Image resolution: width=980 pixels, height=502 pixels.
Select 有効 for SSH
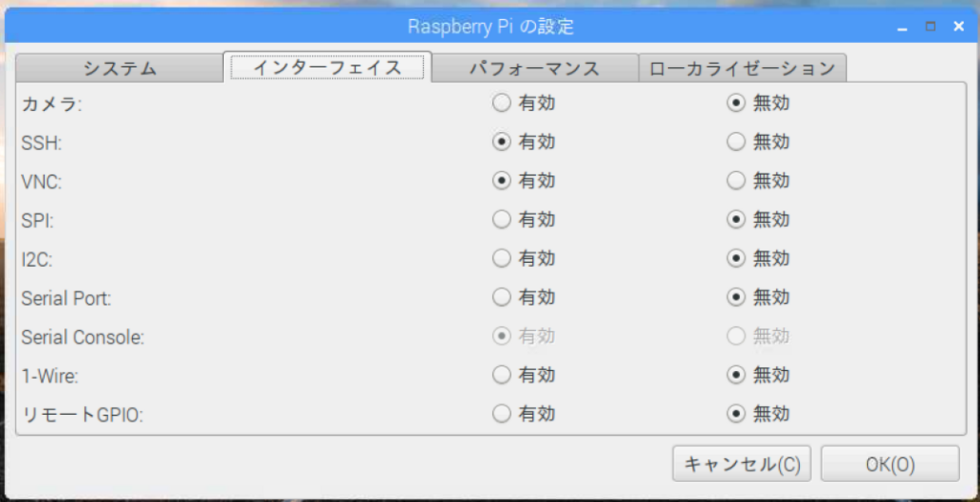(501, 142)
